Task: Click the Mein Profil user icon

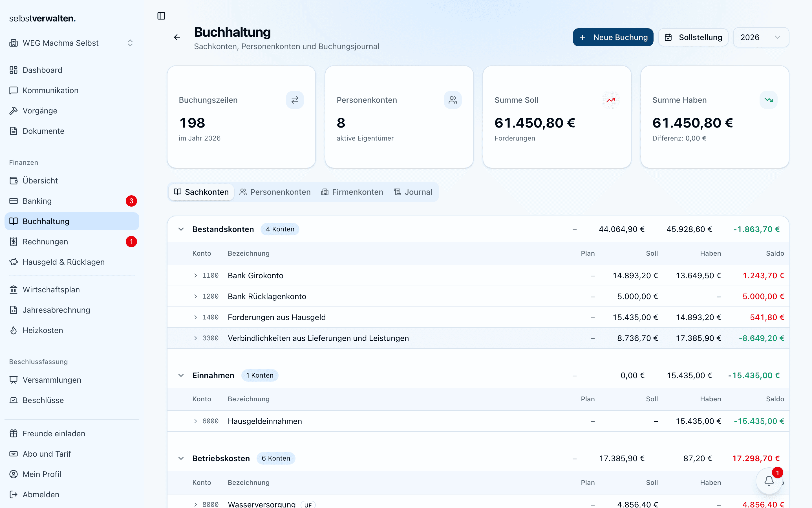Action: pyautogui.click(x=14, y=474)
